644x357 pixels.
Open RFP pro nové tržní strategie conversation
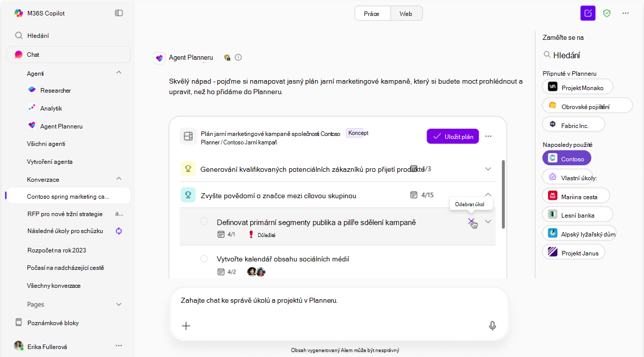[65, 214]
